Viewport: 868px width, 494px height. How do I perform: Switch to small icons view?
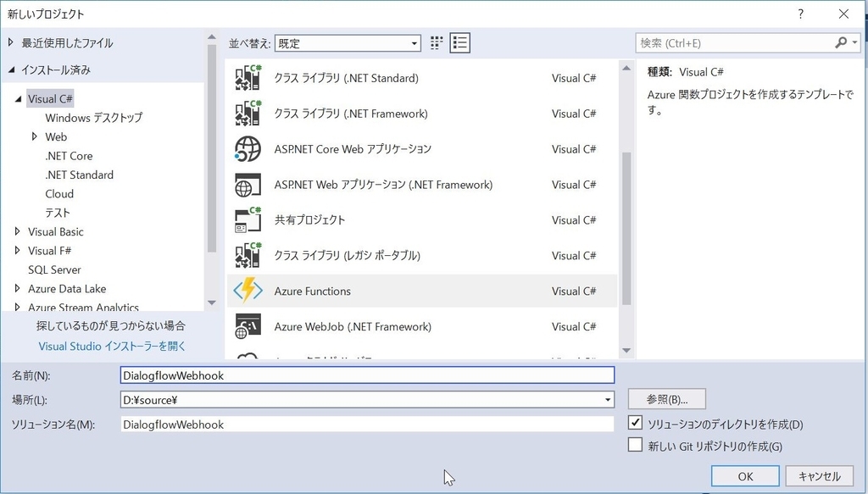pos(436,42)
